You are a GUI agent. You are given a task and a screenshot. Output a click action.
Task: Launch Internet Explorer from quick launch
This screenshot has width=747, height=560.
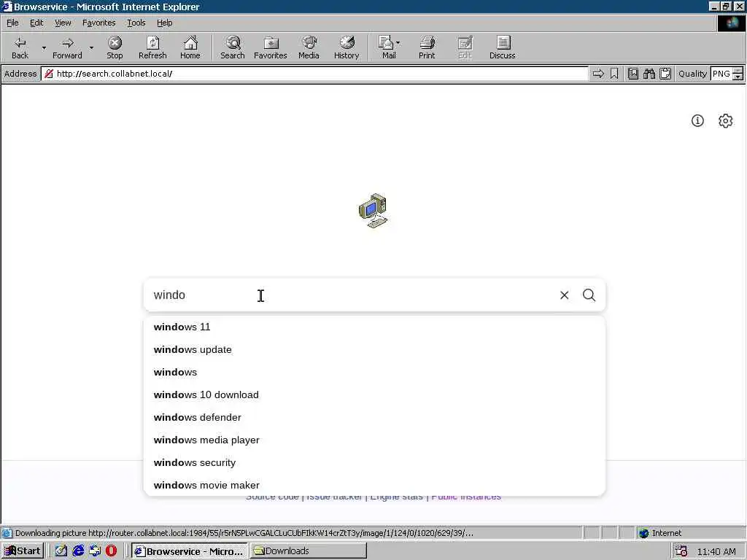(x=78, y=551)
